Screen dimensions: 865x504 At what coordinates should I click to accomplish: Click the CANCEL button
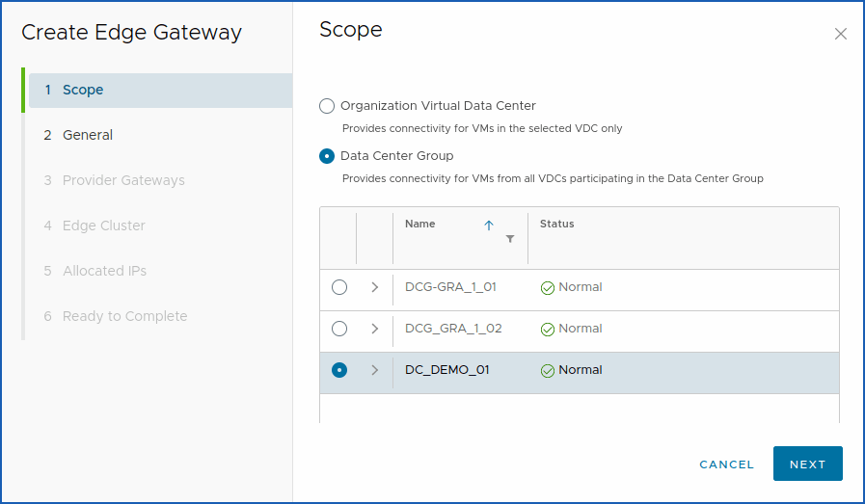click(x=726, y=464)
